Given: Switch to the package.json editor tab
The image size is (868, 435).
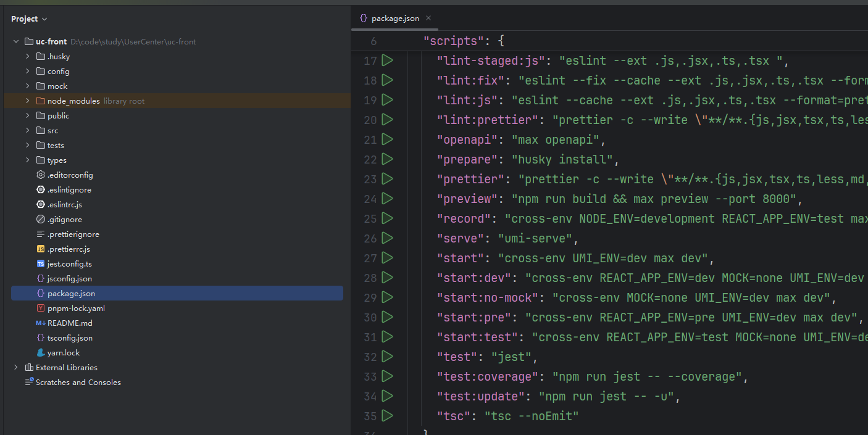Looking at the screenshot, I should [395, 18].
